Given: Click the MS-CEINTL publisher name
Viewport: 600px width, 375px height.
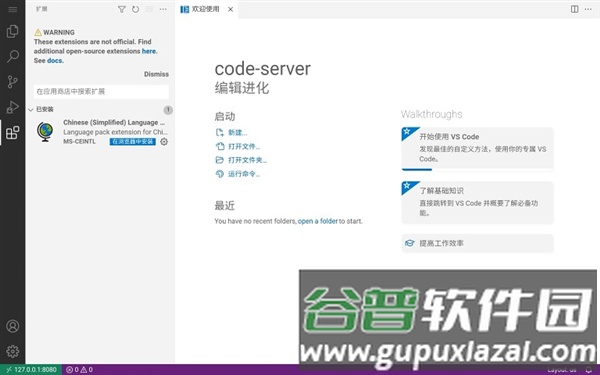Looking at the screenshot, I should [80, 142].
